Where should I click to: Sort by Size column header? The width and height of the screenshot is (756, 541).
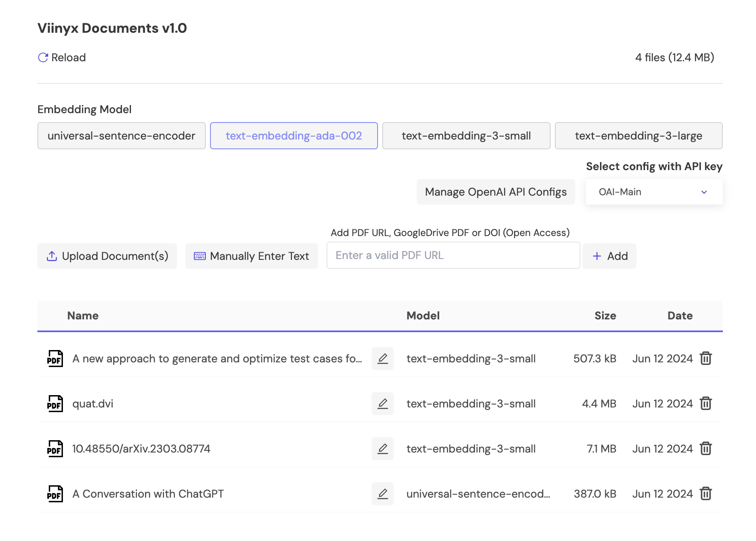pyautogui.click(x=605, y=316)
